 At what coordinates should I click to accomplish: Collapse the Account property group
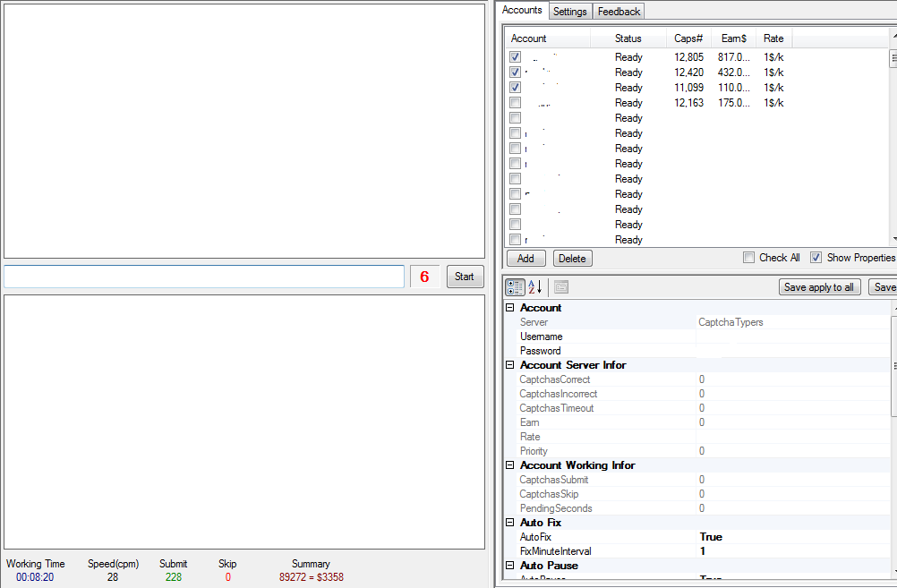click(x=509, y=308)
